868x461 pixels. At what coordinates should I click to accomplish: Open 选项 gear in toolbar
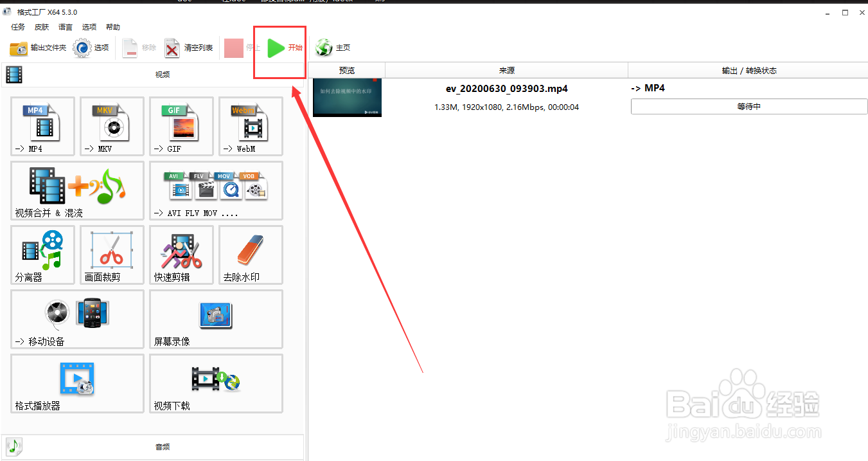pos(91,48)
